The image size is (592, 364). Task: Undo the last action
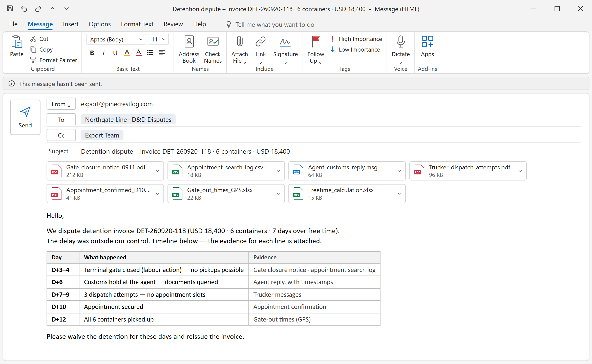pos(24,9)
